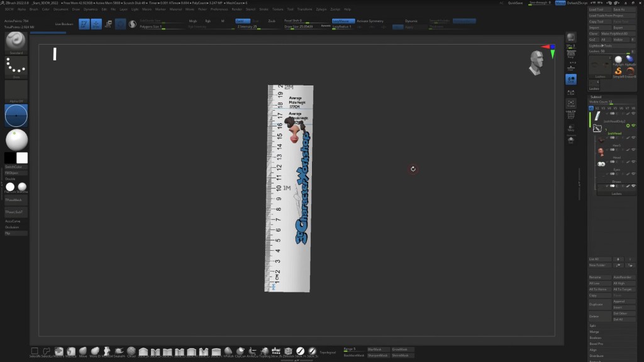
Task: Toggle the LazyMouse button
Action: pyautogui.click(x=343, y=21)
